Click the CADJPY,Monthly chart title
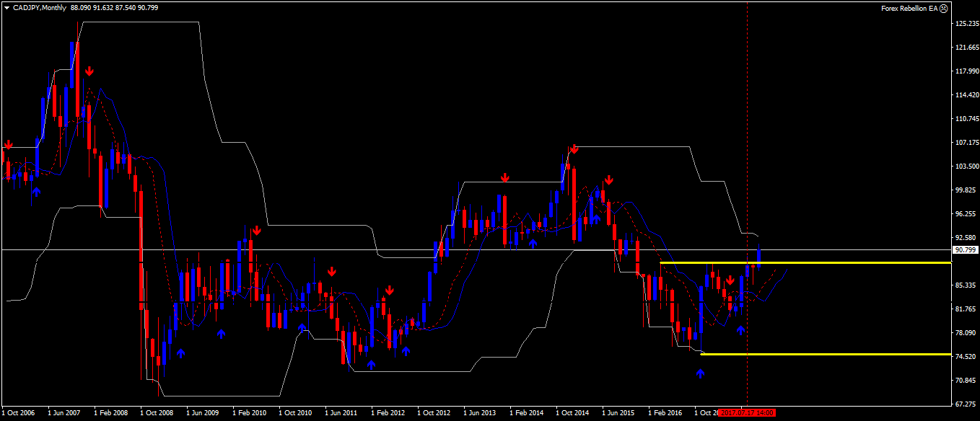The width and height of the screenshot is (980, 421). [40, 7]
